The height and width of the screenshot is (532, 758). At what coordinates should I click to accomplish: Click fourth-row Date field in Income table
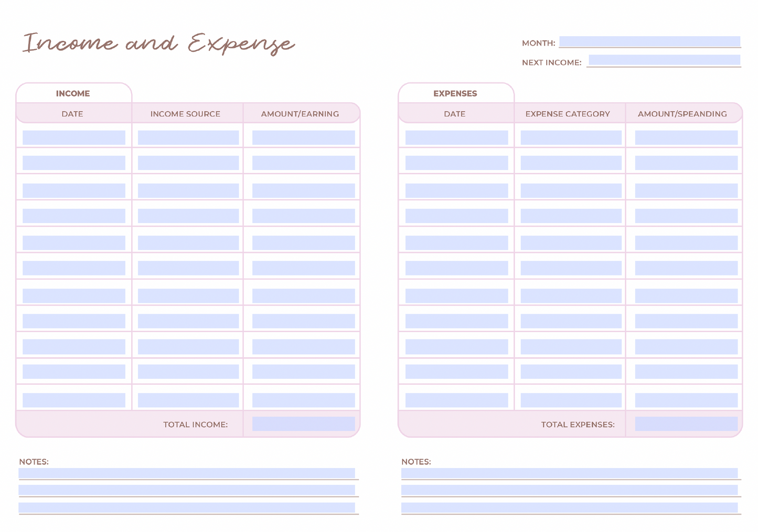coord(74,216)
